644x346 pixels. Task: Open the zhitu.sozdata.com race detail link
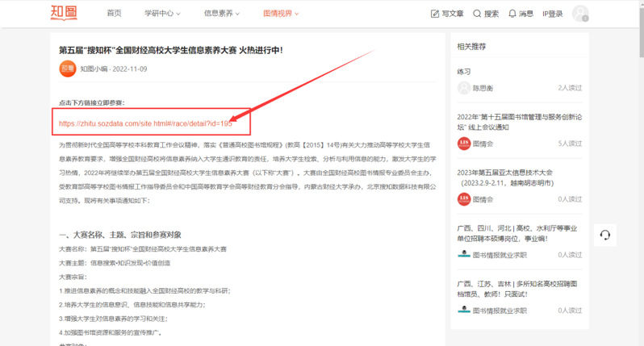(145, 123)
